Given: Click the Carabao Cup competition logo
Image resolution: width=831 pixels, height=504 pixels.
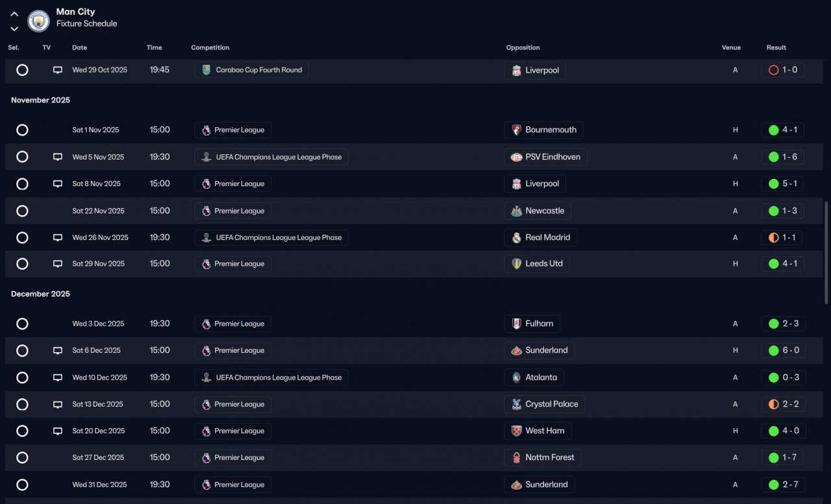Looking at the screenshot, I should click(x=206, y=70).
